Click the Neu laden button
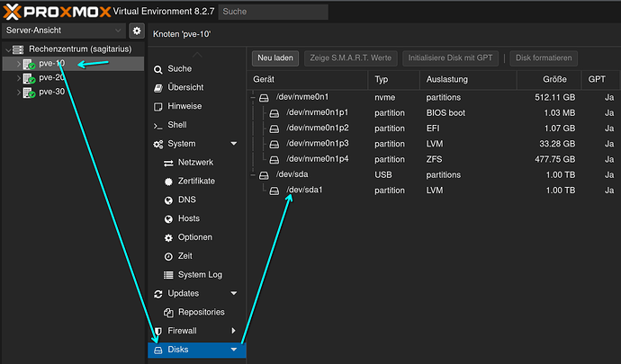 point(275,58)
